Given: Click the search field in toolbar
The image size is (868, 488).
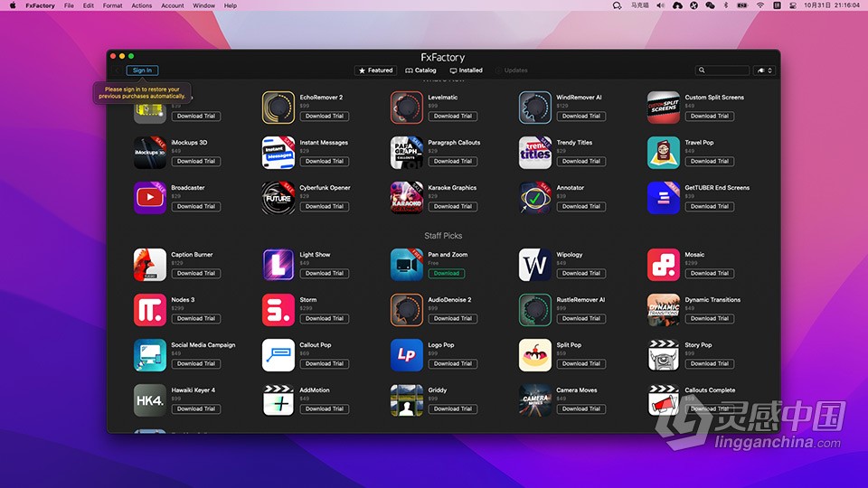Looking at the screenshot, I should coord(722,70).
